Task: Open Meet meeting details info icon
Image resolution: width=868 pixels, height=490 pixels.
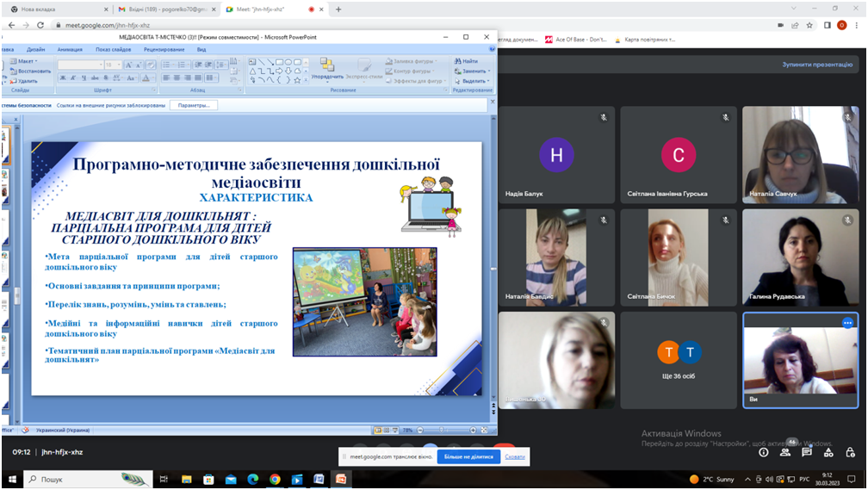Action: click(x=763, y=452)
